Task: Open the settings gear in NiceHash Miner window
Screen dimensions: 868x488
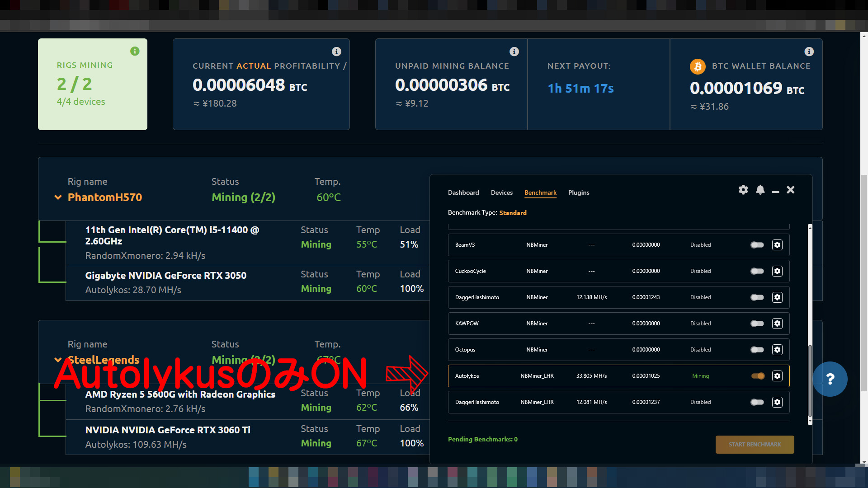Action: (x=743, y=190)
